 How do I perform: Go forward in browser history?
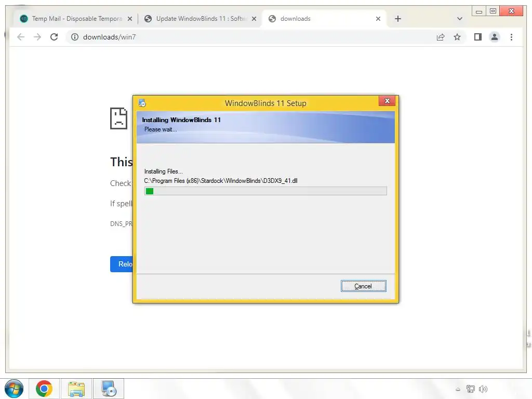coord(37,37)
